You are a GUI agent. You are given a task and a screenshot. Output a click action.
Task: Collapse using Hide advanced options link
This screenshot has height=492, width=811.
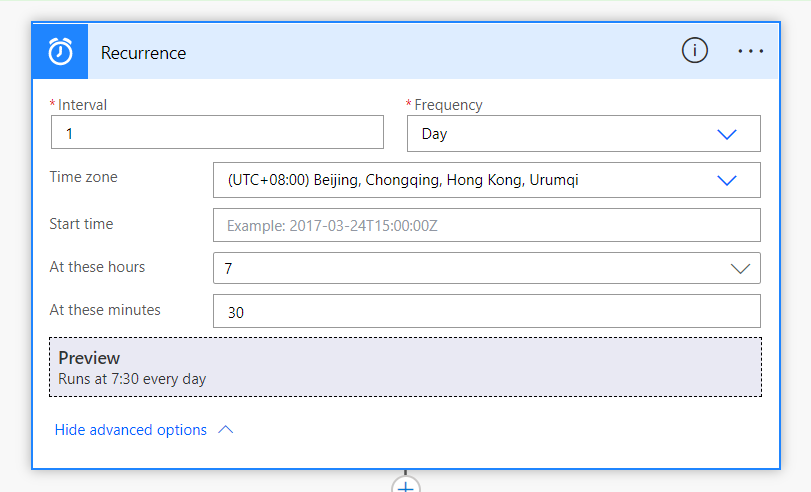[131, 430]
